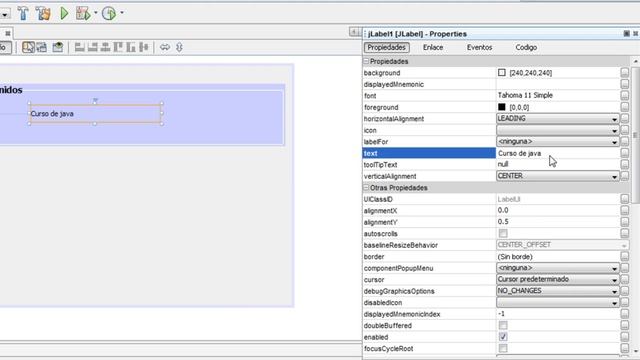Click the properties panel vertical scrollbar thumb
Screen dimensions: 640x360
click(635, 135)
